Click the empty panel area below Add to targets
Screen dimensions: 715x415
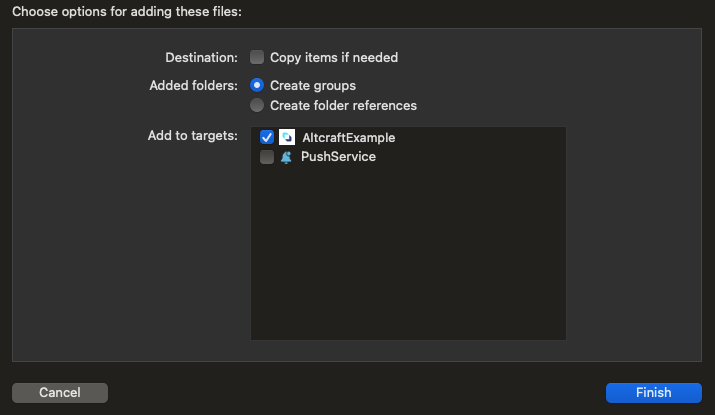(x=131, y=251)
